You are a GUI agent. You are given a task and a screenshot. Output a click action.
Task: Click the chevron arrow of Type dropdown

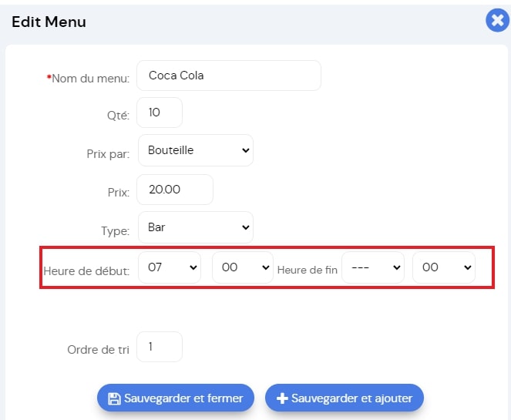(246, 227)
